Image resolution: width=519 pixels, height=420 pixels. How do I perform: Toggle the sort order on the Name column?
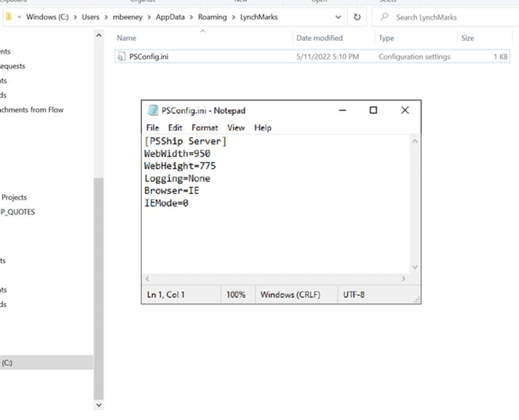pyautogui.click(x=127, y=38)
